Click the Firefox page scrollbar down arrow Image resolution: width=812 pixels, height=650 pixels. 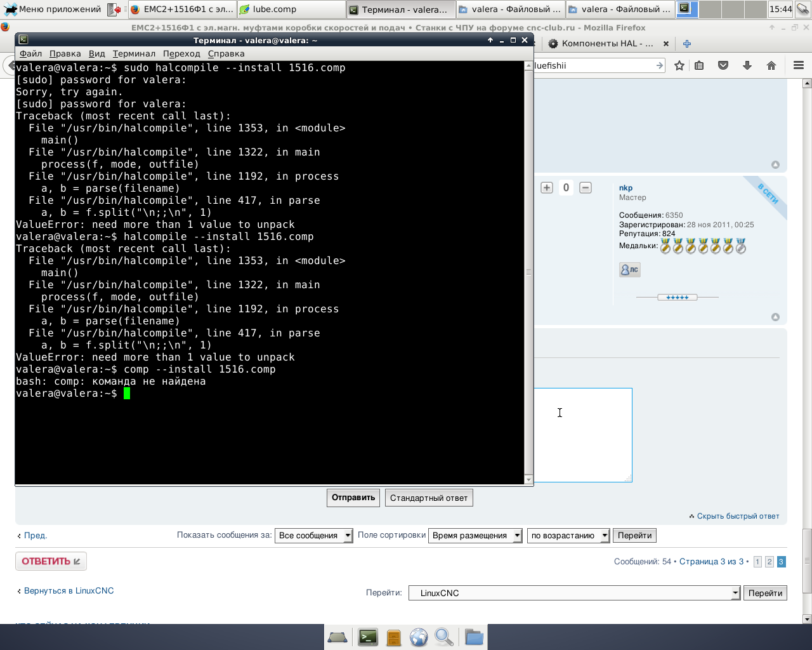coord(806,619)
